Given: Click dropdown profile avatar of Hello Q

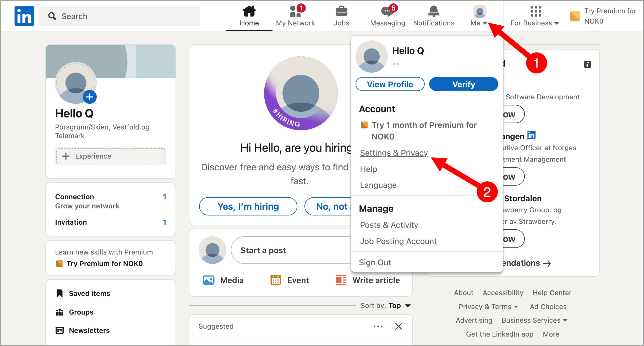Looking at the screenshot, I should (x=372, y=56).
